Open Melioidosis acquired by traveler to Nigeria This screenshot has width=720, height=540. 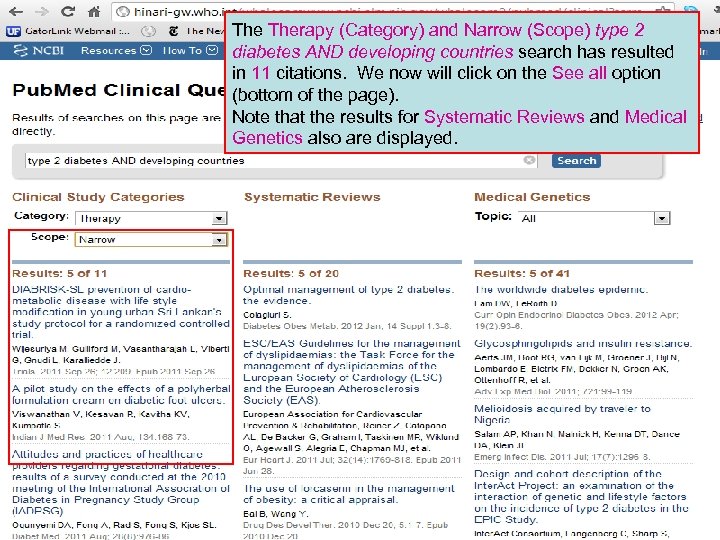562,414
